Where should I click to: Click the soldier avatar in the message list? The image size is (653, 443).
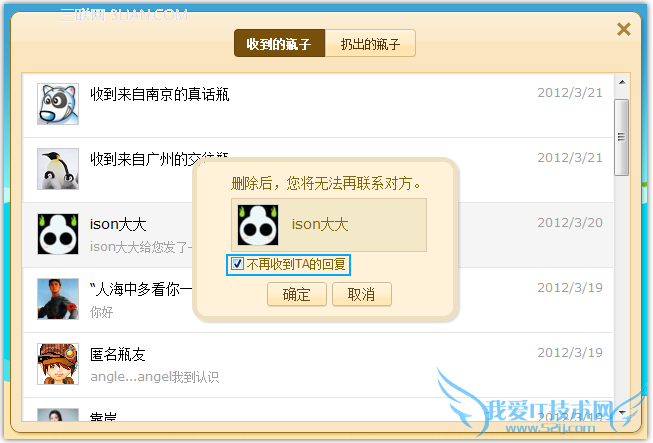click(x=58, y=299)
